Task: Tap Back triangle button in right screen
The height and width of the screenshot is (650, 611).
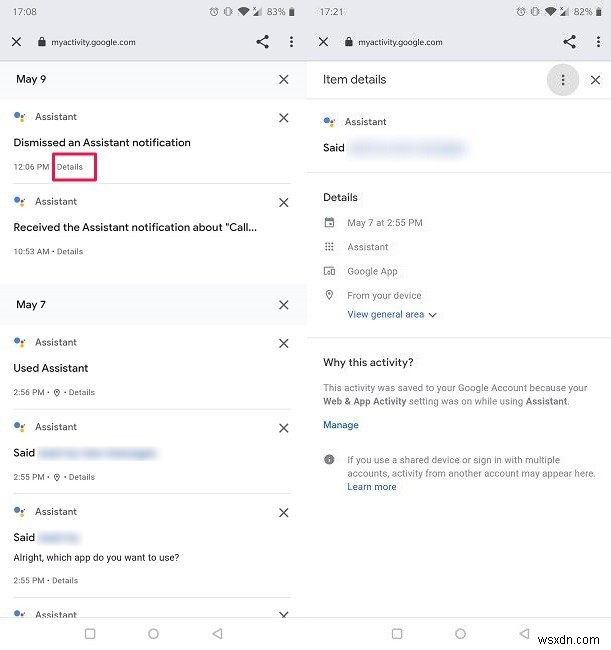Action: tap(524, 633)
